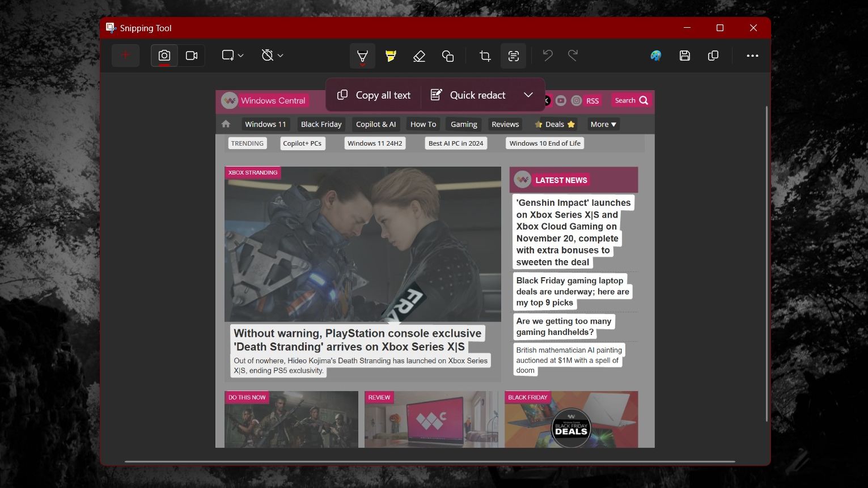Redo the last edit

pos(573,56)
